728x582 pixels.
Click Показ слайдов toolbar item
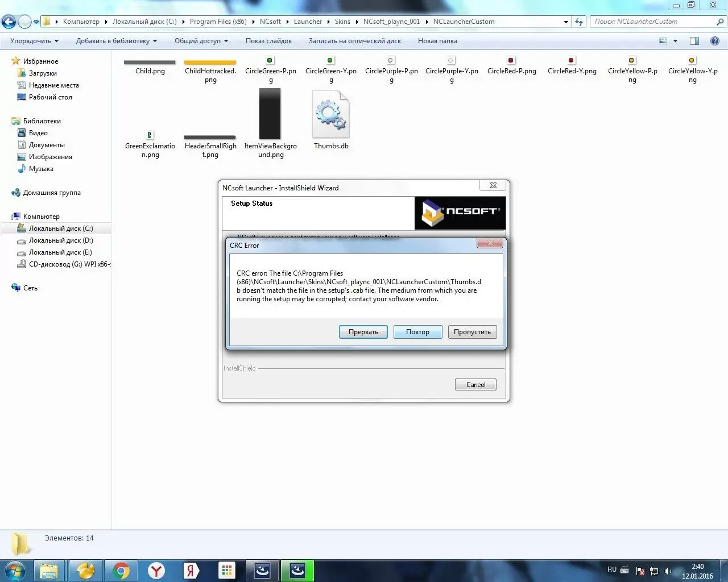click(268, 41)
